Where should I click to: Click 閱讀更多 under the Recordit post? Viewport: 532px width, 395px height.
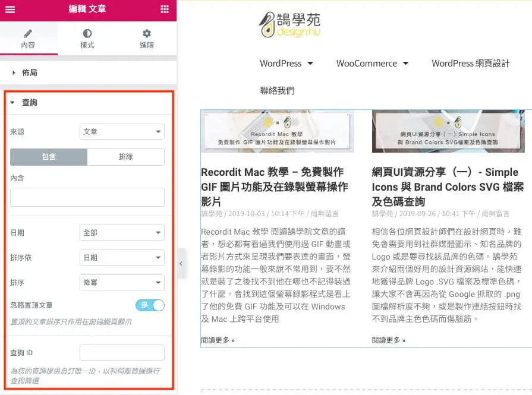point(218,340)
